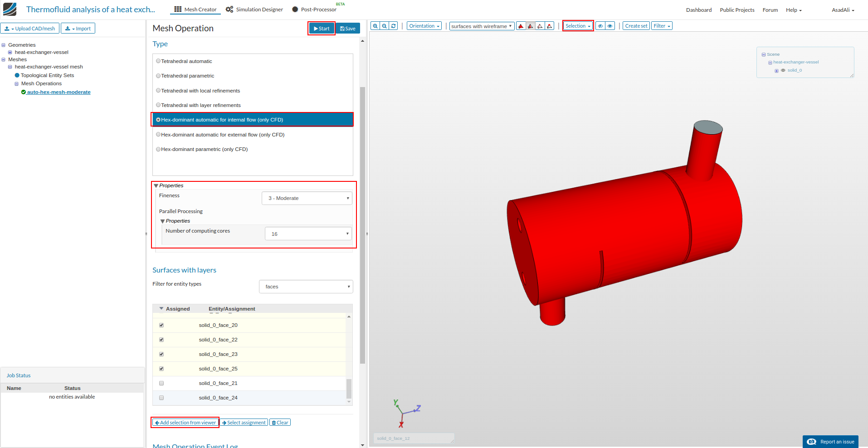Click the Post-Processor gear icon
Viewport: 868px width, 448px height.
pyautogui.click(x=295, y=9)
